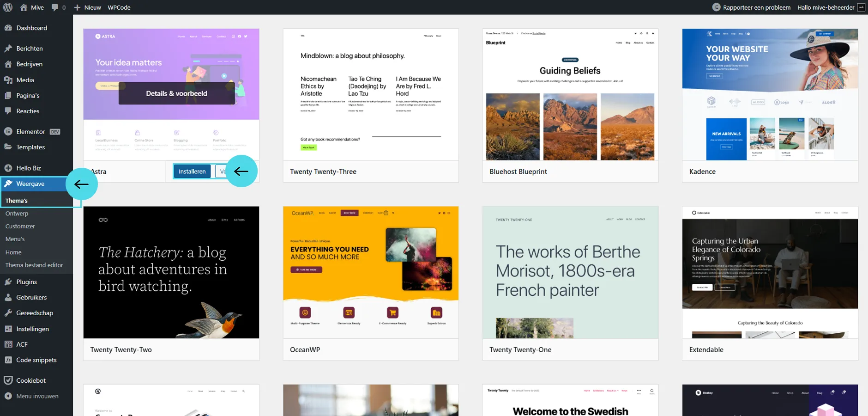Open the Nieuw dropdown in admin bar
The width and height of the screenshot is (868, 416).
(x=88, y=7)
